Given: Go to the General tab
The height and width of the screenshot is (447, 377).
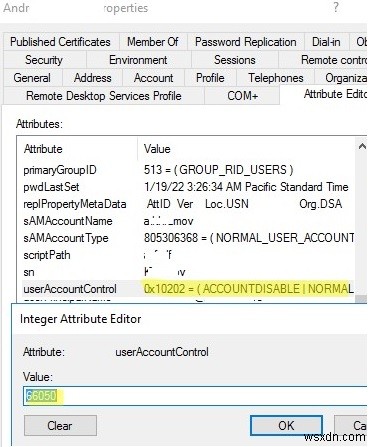Looking at the screenshot, I should (x=32, y=78).
